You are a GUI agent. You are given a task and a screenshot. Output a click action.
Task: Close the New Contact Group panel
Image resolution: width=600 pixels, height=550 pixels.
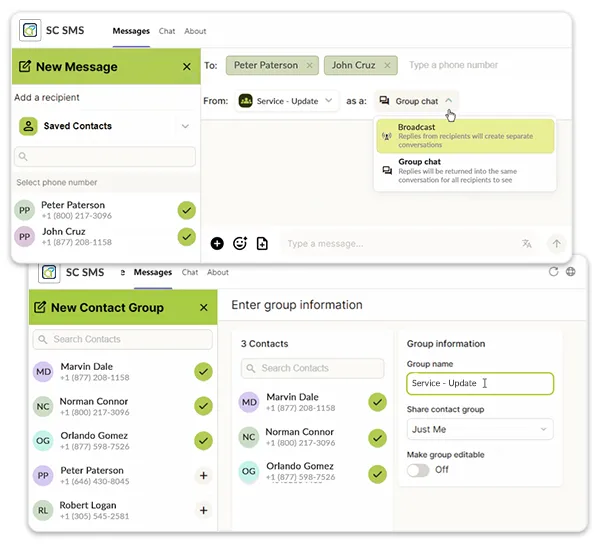point(204,307)
